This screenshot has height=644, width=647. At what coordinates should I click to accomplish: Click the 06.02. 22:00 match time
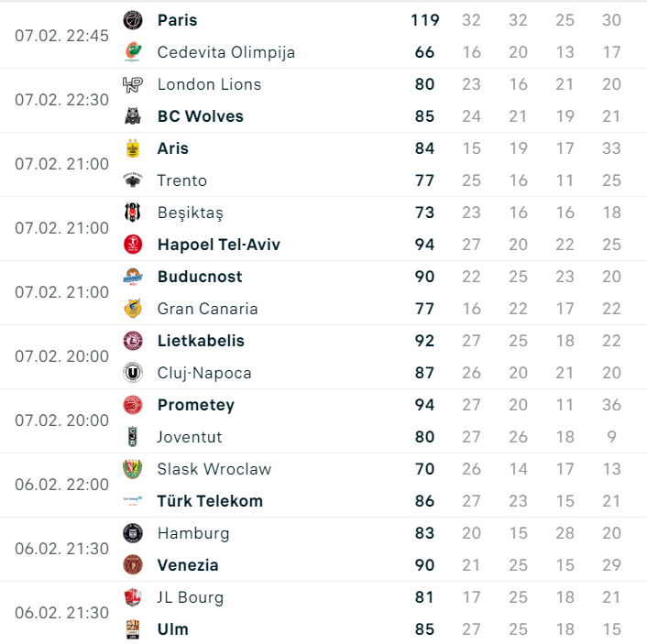tap(61, 485)
